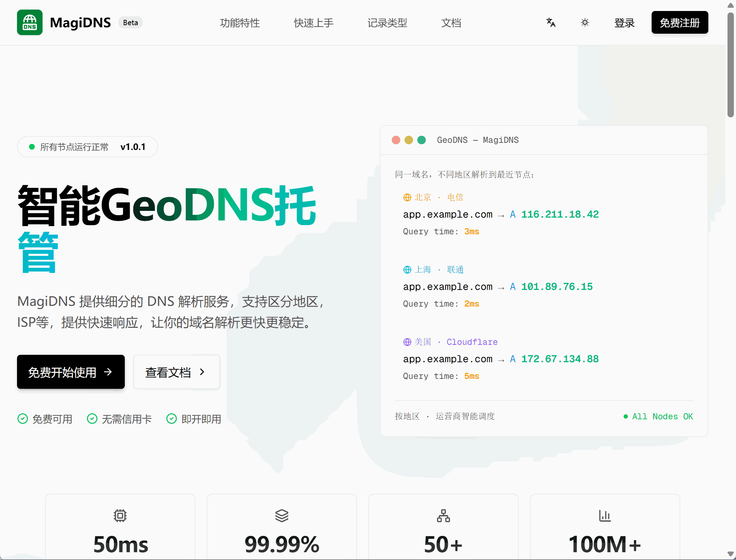The image size is (736, 560).
Task: Click the purple globe icon beside 美国
Action: [407, 342]
